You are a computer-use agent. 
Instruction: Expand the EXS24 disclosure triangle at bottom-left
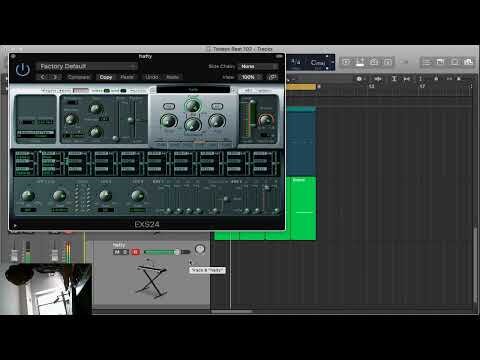pos(14,226)
